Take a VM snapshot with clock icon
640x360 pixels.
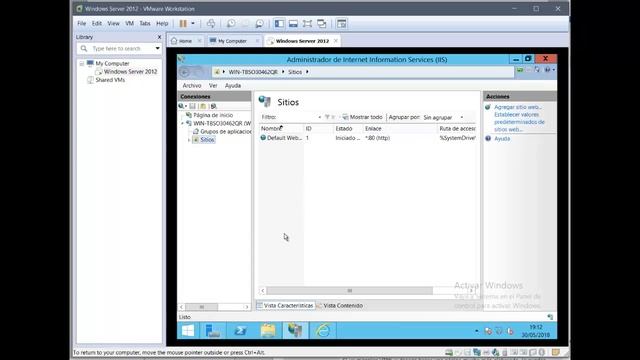click(x=231, y=24)
